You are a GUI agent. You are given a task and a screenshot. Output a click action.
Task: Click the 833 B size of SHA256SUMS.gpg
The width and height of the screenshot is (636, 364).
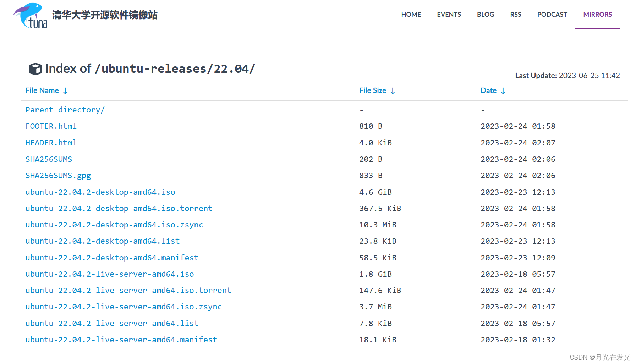click(x=371, y=176)
